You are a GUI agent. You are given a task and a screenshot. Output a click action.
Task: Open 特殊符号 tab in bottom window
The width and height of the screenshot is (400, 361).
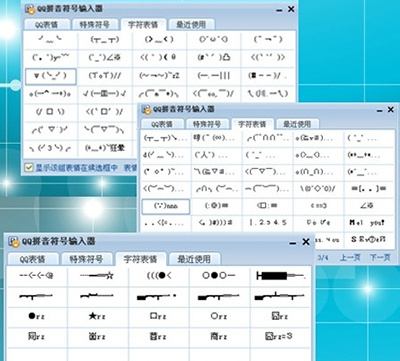86,259
